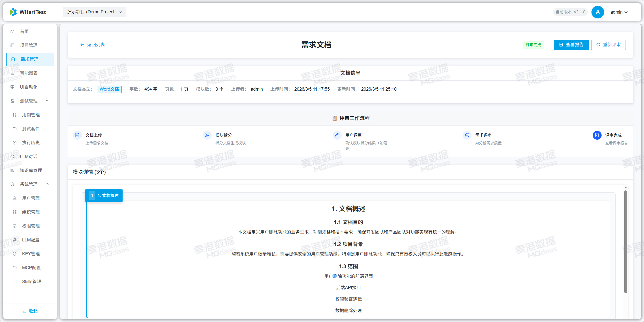
Task: Select the 首页 home icon
Action: tap(12, 31)
